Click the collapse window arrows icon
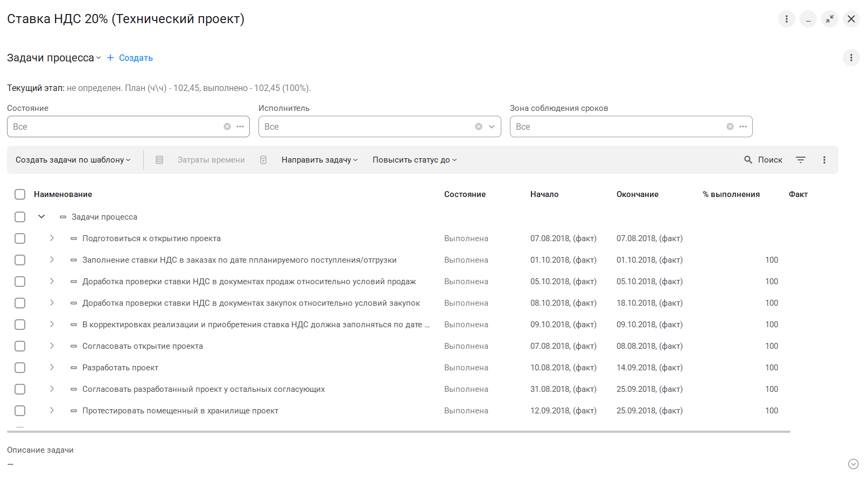The height and width of the screenshot is (478, 868). coord(829,19)
